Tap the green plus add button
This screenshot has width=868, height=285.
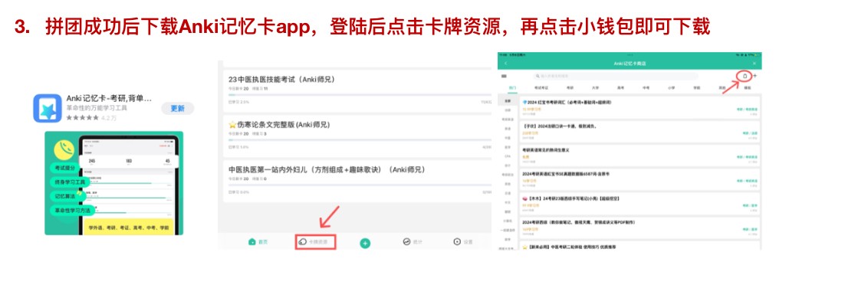tap(365, 243)
